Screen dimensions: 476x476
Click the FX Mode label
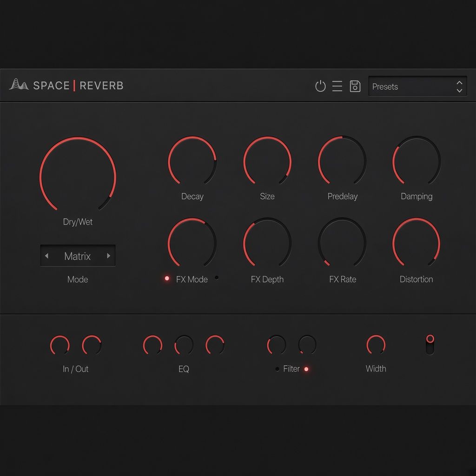pyautogui.click(x=192, y=279)
